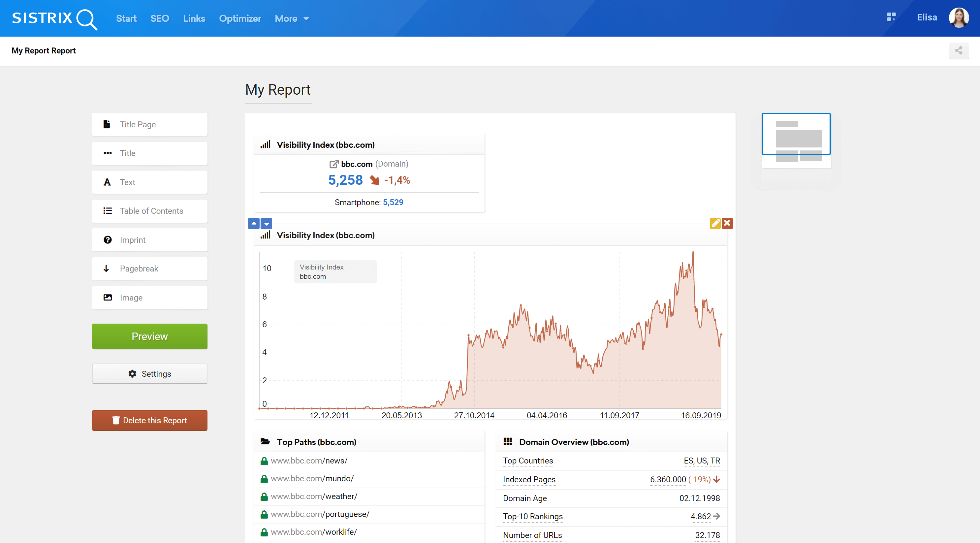This screenshot has width=980, height=543.
Task: Click the Visibility Index chart legend
Action: 335,272
